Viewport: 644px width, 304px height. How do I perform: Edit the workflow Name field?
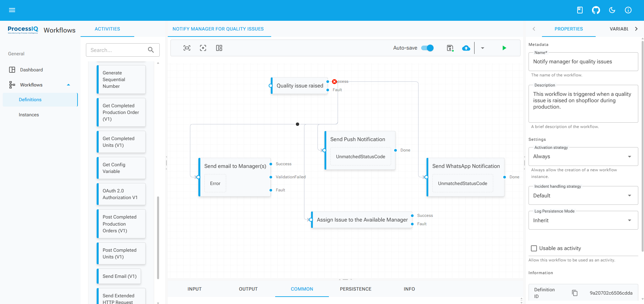[583, 62]
